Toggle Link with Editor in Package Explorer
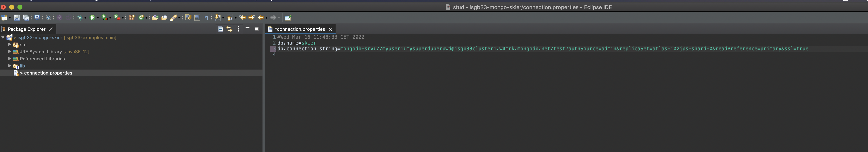The width and height of the screenshot is (868, 152). coord(229,29)
